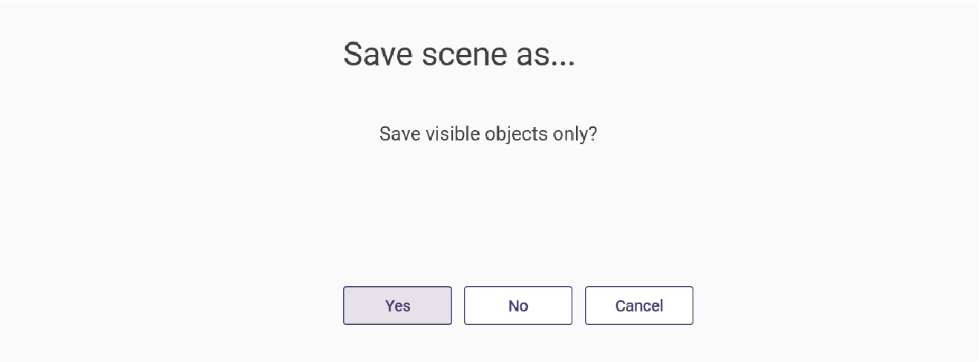Back out of saving by clicking Cancel
Screen dimensions: 980x362
coord(639,306)
